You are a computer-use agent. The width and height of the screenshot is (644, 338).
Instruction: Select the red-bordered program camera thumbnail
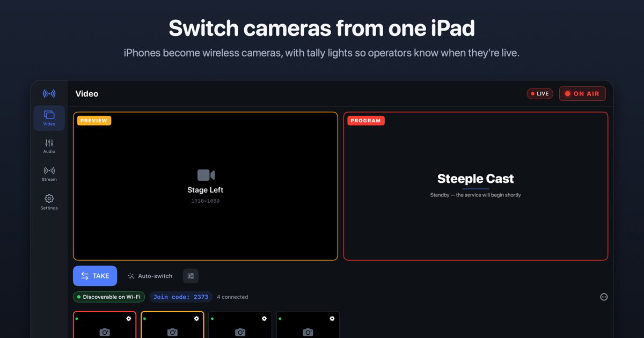point(105,325)
